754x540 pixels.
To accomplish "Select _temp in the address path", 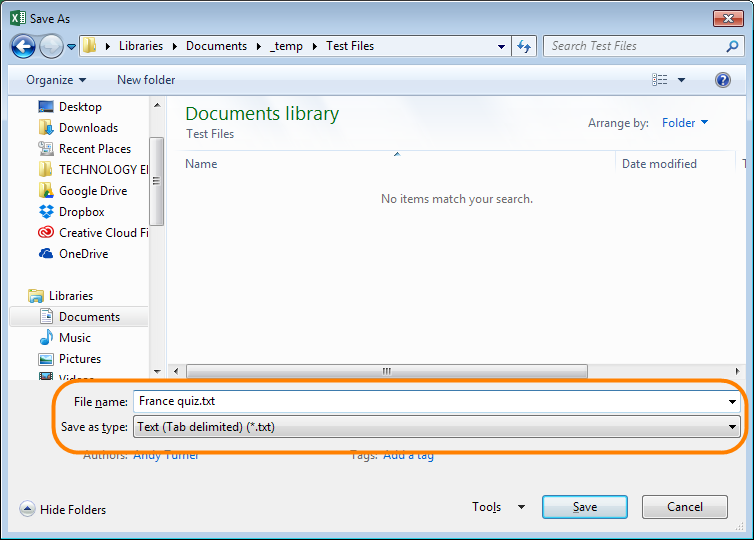I will (x=287, y=46).
